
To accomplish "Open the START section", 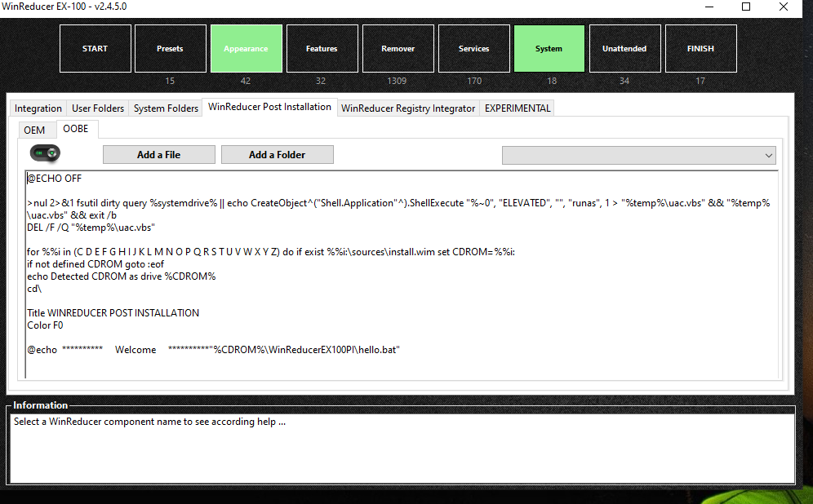I will 96,49.
